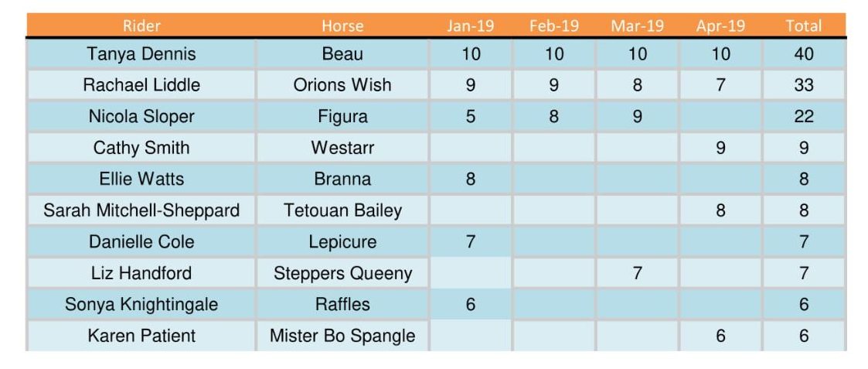Click the Rider column header
Image resolution: width=868 pixels, height=369 pixels.
141,26
